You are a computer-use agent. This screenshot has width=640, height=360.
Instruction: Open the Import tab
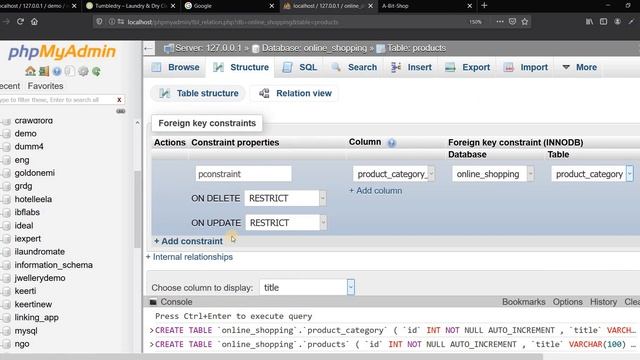(526, 67)
